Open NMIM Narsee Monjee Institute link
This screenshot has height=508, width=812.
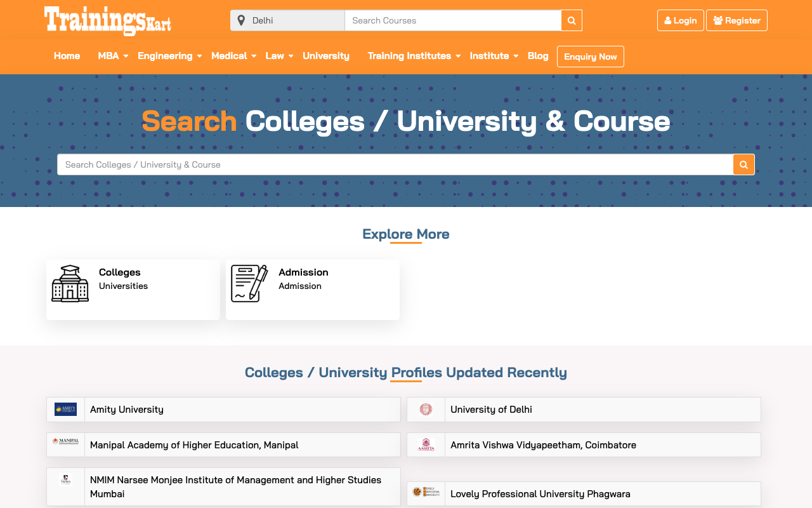(235, 487)
